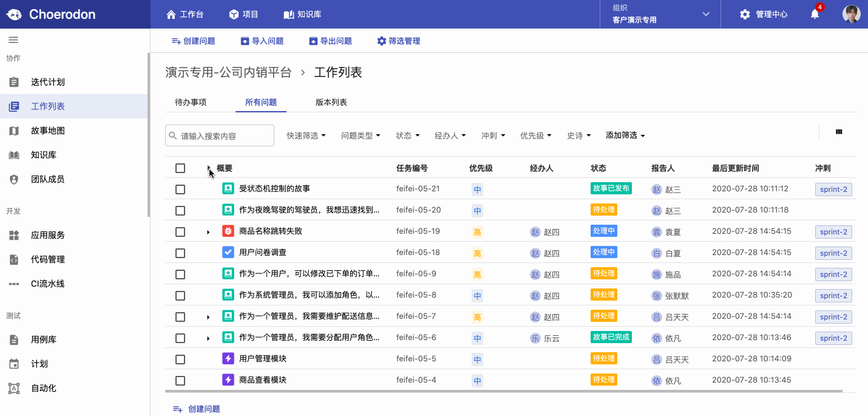
Task: Open 用例库 in the sidebar
Action: [x=46, y=339]
